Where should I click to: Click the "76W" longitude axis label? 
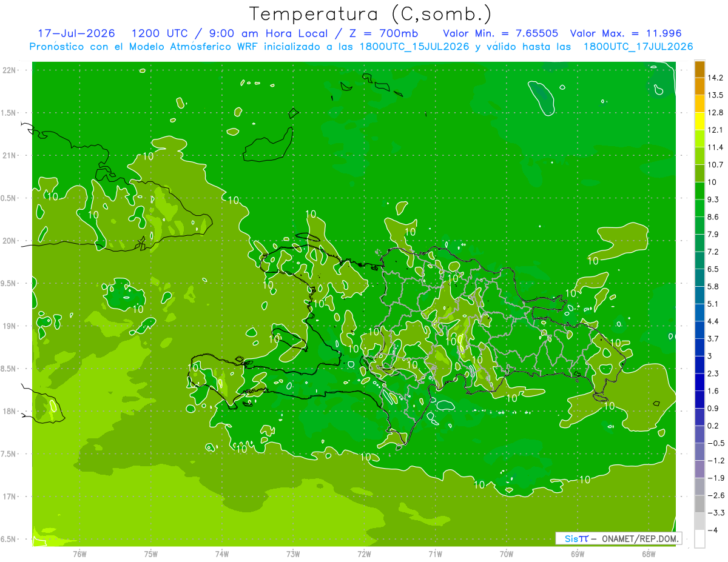click(x=79, y=554)
